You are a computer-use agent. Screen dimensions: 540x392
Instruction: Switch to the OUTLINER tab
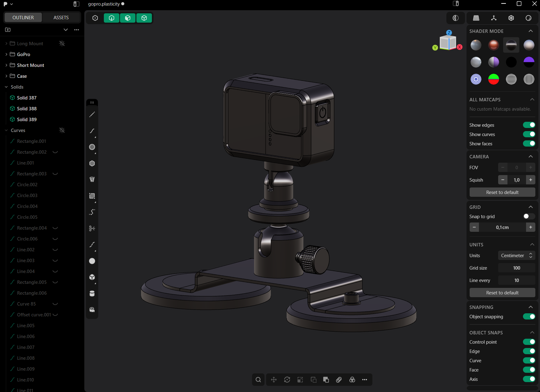(23, 18)
